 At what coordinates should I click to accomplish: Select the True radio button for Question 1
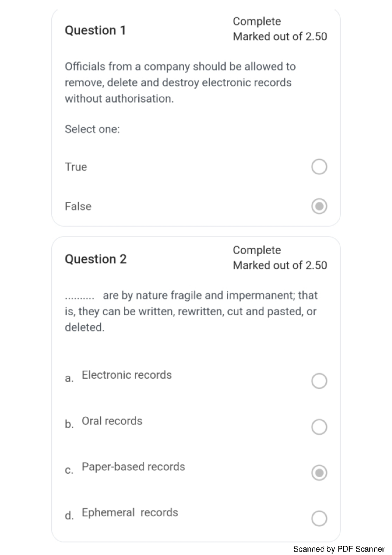319,167
